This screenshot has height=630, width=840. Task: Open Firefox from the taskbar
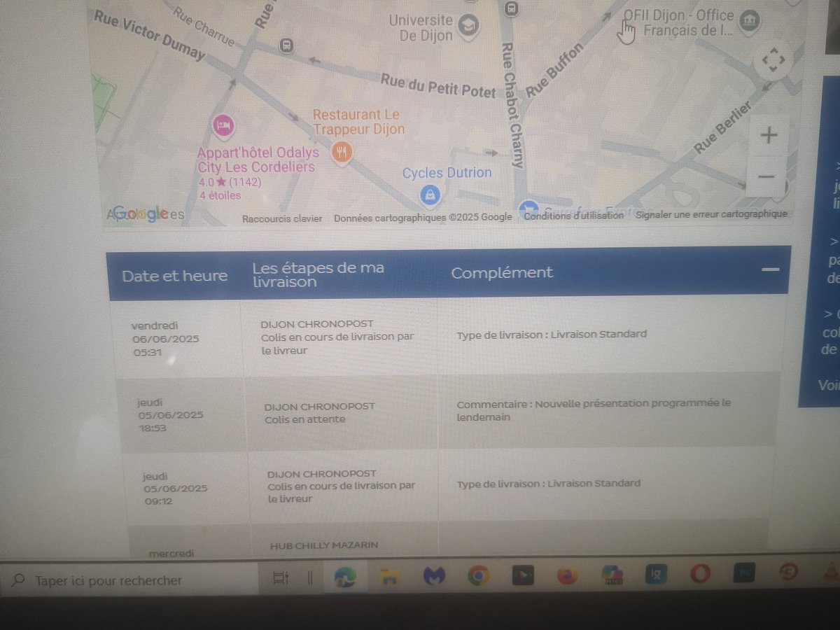(x=568, y=575)
